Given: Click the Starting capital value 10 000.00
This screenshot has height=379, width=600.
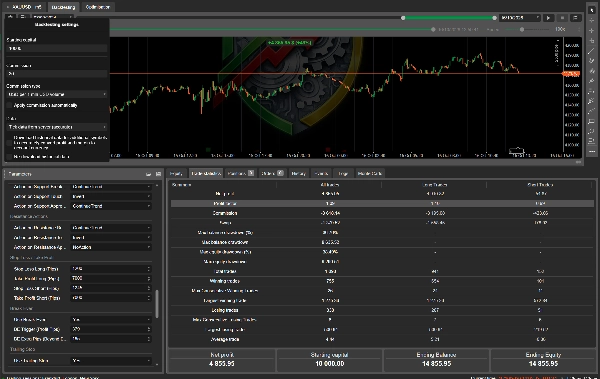Looking at the screenshot, I should 329,364.
